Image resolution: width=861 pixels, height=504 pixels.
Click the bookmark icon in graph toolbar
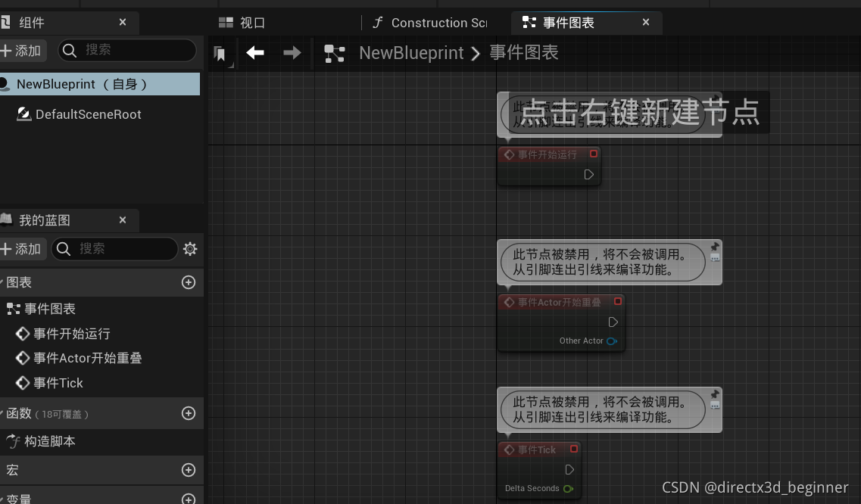point(220,53)
